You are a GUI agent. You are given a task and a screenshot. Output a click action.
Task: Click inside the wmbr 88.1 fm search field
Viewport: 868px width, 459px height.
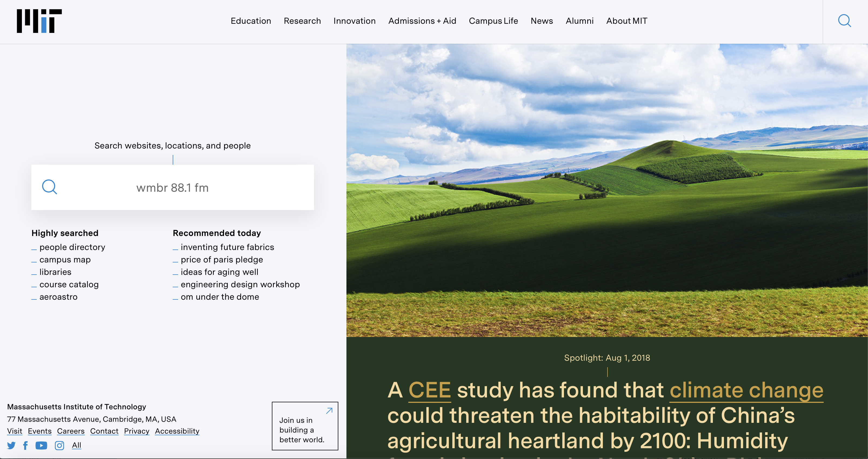pos(172,187)
